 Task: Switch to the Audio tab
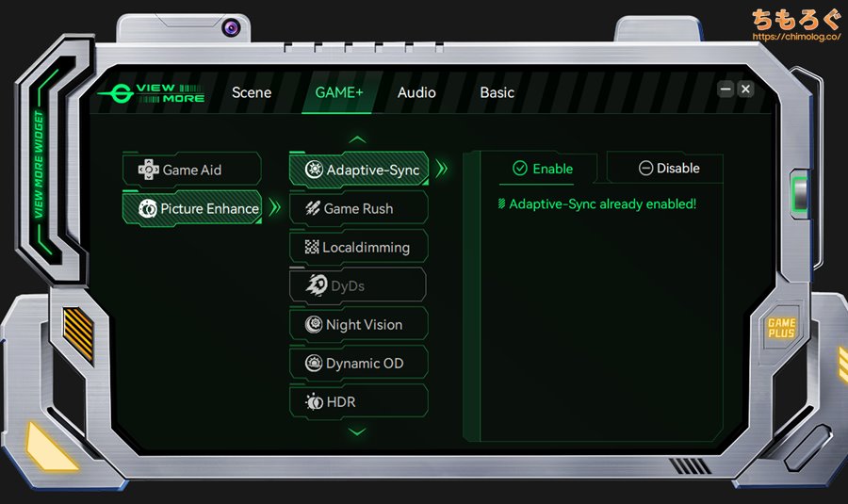(x=416, y=92)
